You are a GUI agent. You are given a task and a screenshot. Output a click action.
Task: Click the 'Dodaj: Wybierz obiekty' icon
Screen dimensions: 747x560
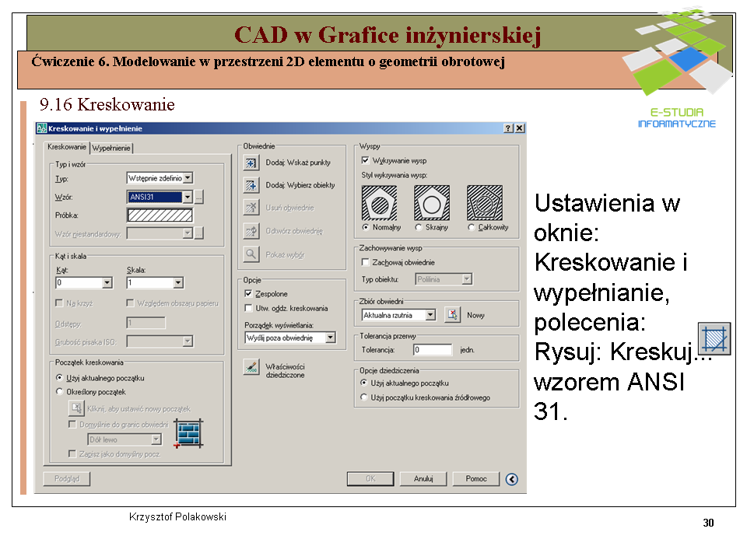pos(251,185)
